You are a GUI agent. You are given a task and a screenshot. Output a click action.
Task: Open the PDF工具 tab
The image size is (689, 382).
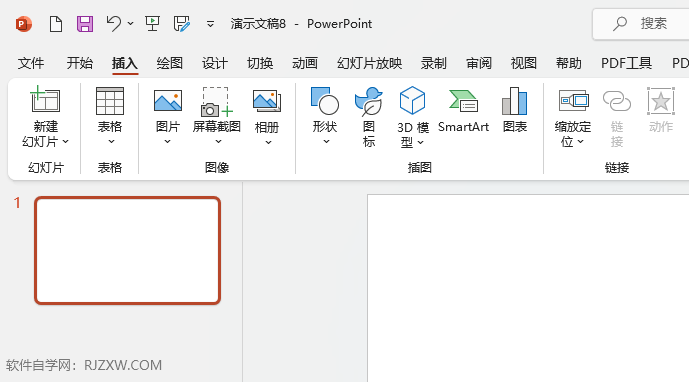627,63
